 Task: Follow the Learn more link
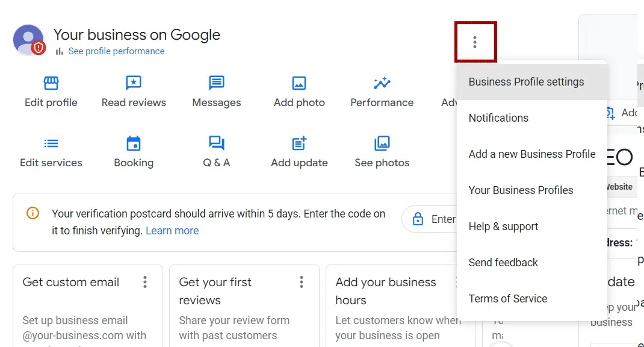click(172, 231)
